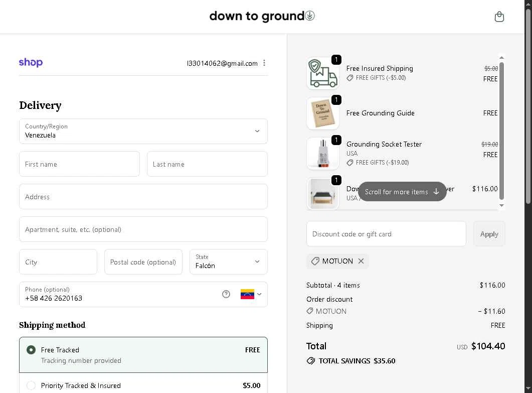The image size is (532, 393).
Task: Click the FREE GIFTS (-$5.00) label
Action: click(381, 77)
